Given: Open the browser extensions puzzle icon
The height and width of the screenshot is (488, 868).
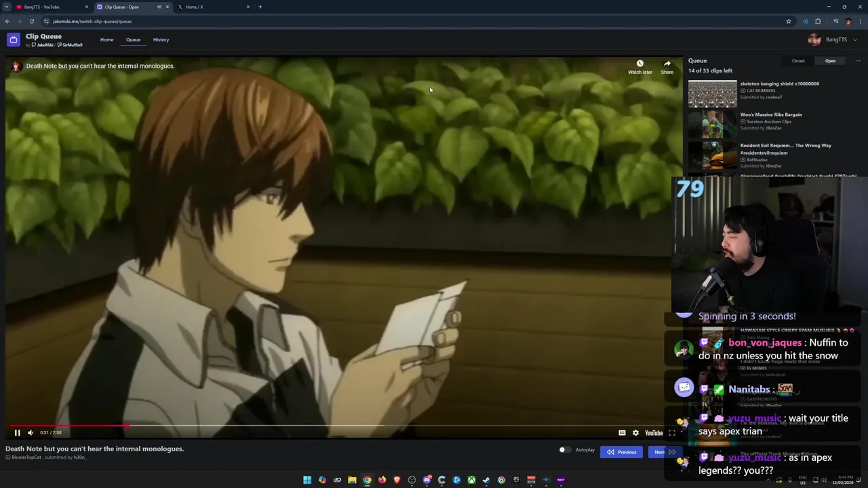Looking at the screenshot, I should (818, 21).
